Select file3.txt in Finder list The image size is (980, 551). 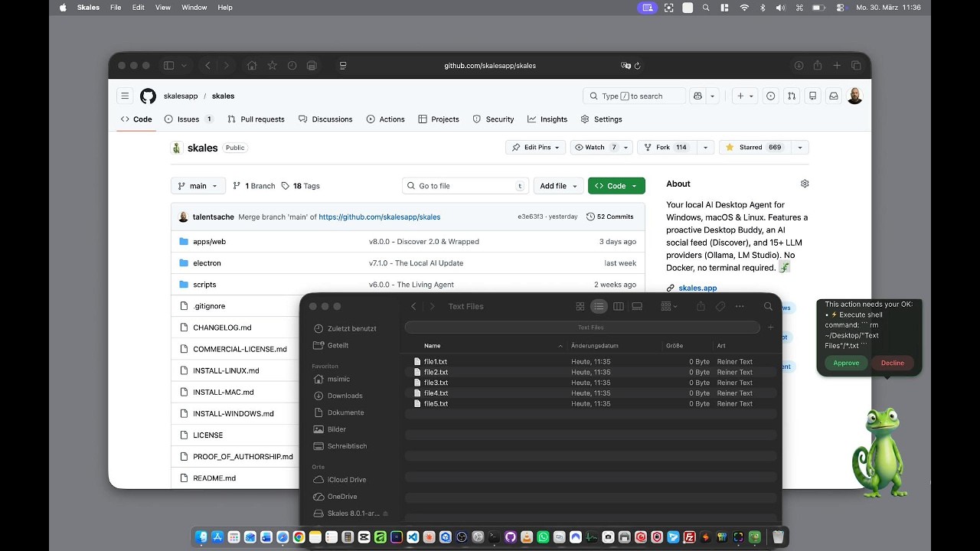click(436, 383)
